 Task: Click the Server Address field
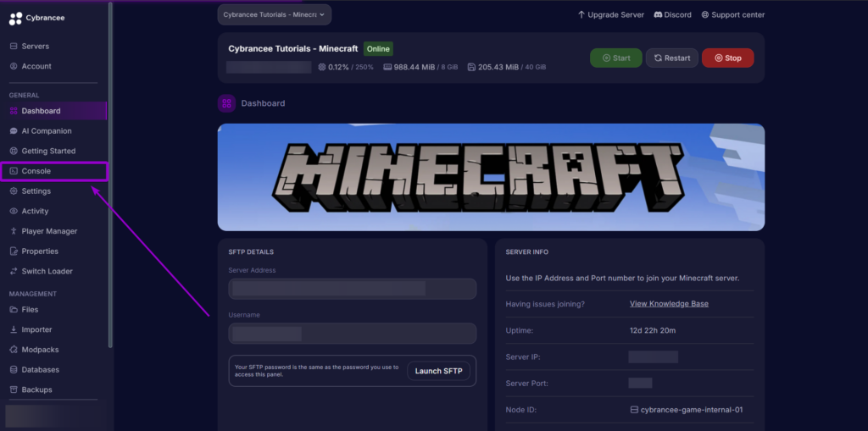[x=352, y=289]
